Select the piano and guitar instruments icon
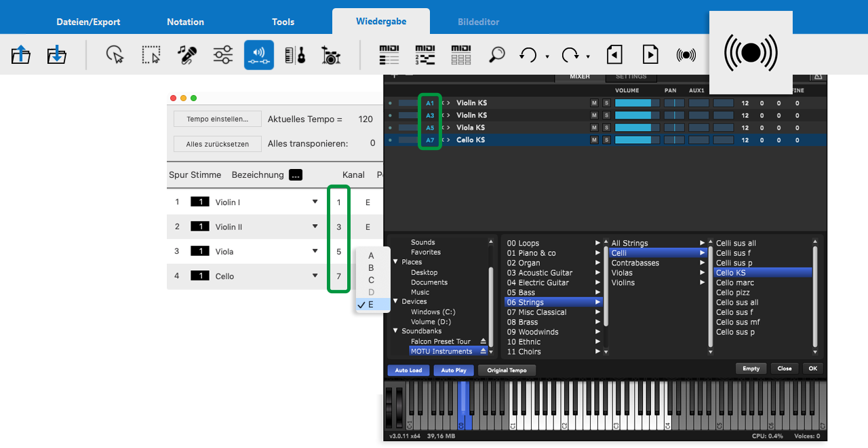The width and height of the screenshot is (868, 448). pos(295,55)
